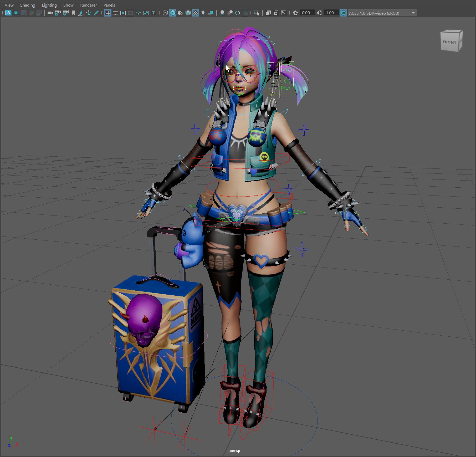The width and height of the screenshot is (476, 457).
Task: Open the Lighting menu
Action: (x=49, y=5)
